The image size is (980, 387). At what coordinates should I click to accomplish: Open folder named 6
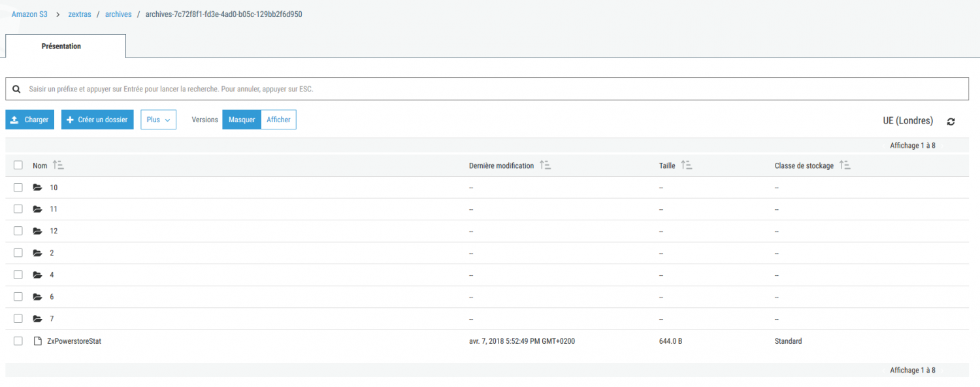click(52, 297)
